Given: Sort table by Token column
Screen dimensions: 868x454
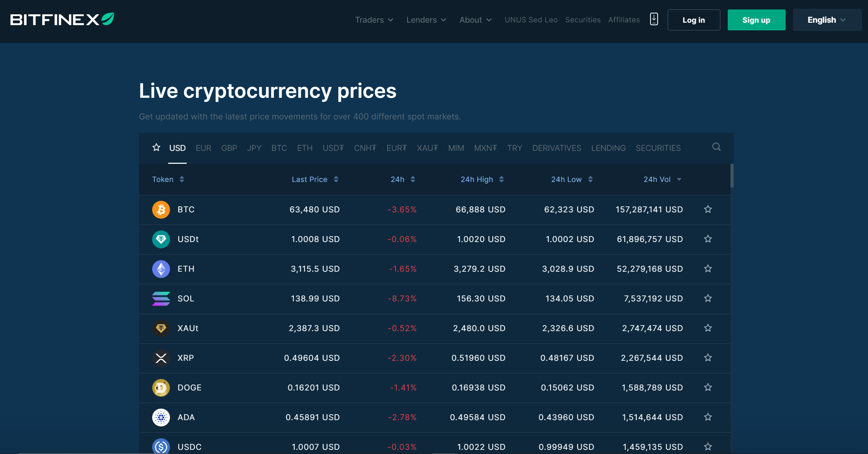Looking at the screenshot, I should (x=168, y=180).
